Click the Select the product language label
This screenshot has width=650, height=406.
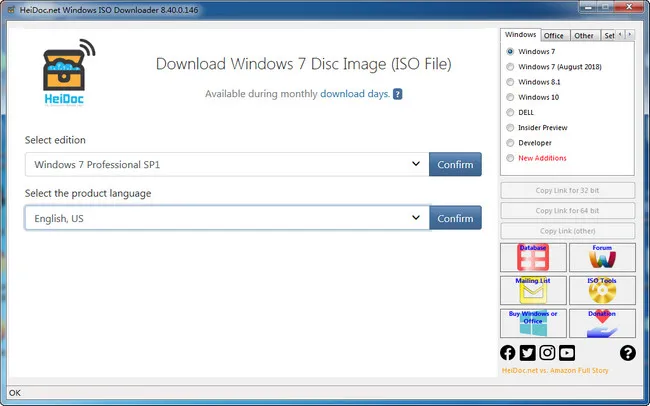pyautogui.click(x=88, y=194)
